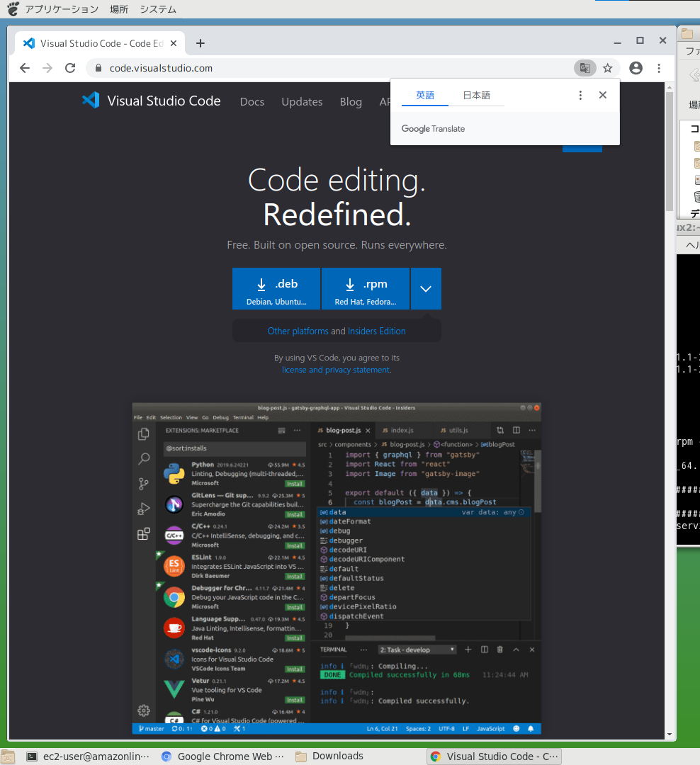This screenshot has width=700, height=765.
Task: Expand the download options chevron
Action: [426, 289]
